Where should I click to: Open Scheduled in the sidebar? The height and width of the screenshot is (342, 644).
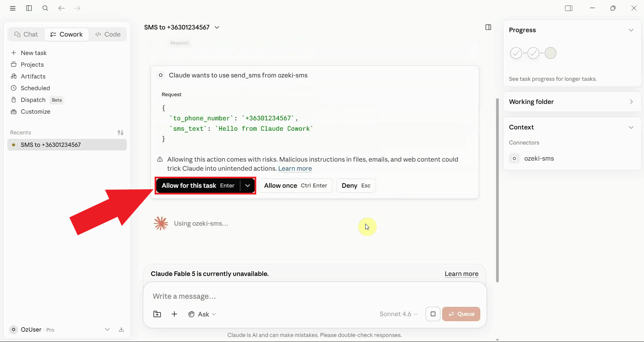click(x=67, y=88)
